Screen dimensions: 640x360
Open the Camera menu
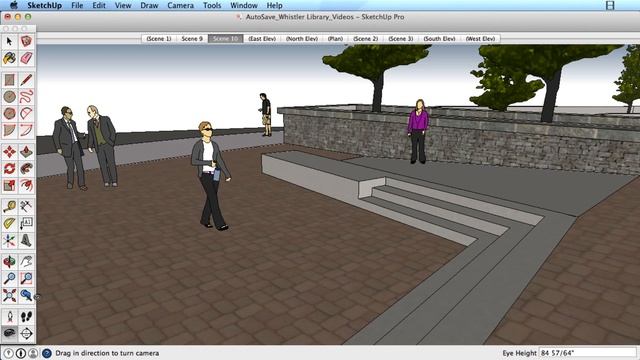180,5
